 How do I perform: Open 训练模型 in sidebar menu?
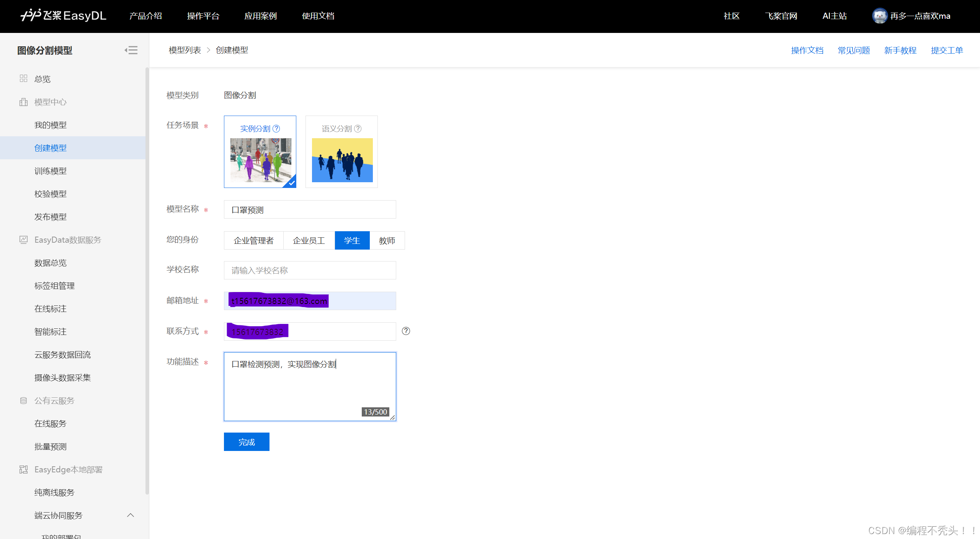pyautogui.click(x=51, y=171)
